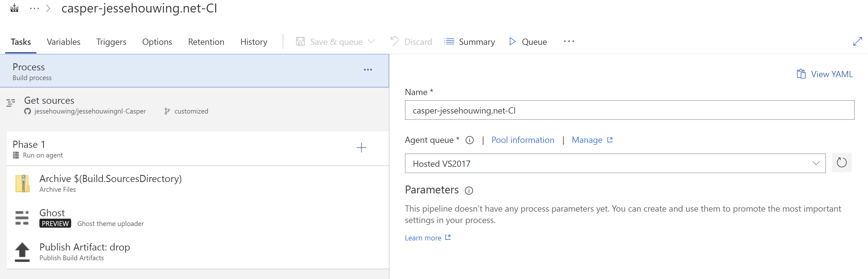Select the Archive Files task zip icon

coord(23,183)
